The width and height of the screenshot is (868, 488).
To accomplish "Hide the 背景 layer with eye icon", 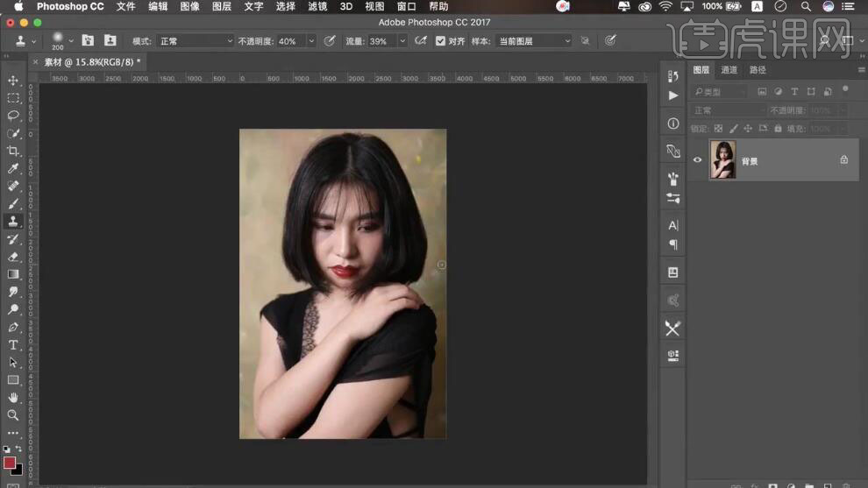I will point(698,160).
